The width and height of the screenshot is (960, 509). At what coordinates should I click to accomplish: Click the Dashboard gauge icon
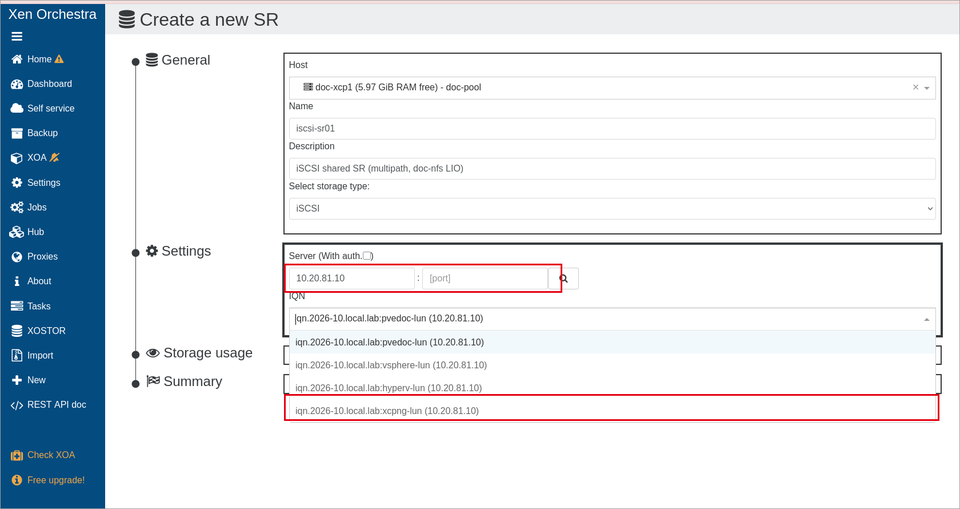pyautogui.click(x=17, y=84)
